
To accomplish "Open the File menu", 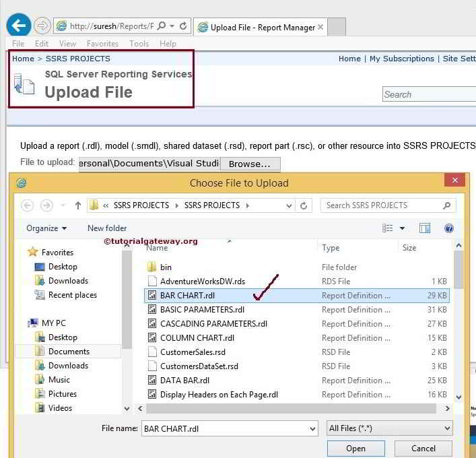I will pos(18,44).
